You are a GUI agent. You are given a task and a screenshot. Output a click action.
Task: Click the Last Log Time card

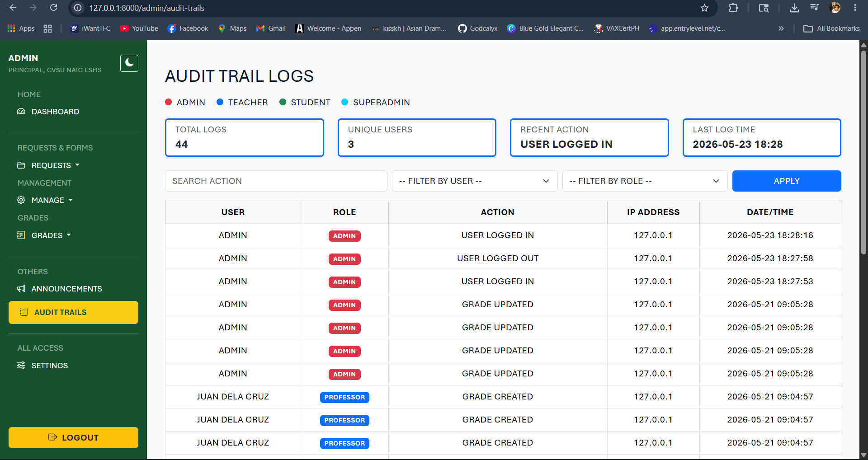point(762,138)
